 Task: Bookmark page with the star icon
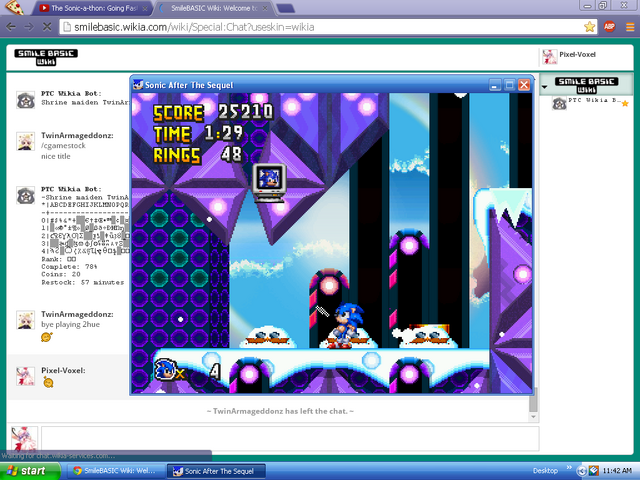click(589, 27)
